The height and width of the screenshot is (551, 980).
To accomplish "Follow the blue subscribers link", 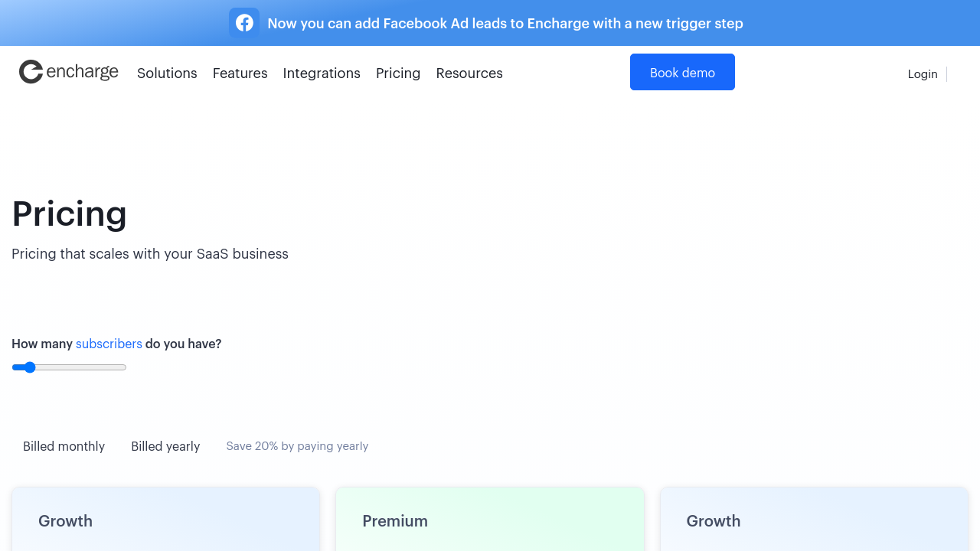I will 109,344.
